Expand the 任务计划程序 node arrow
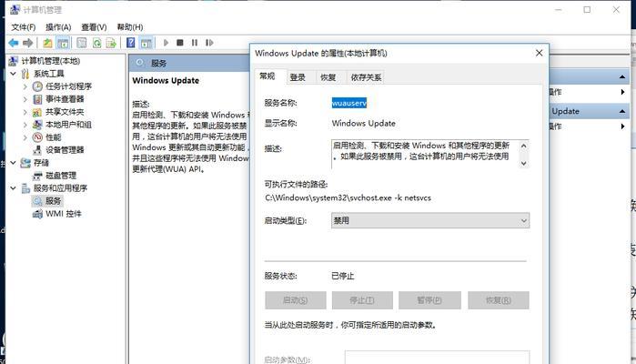This screenshot has width=636, height=364. coord(25,86)
